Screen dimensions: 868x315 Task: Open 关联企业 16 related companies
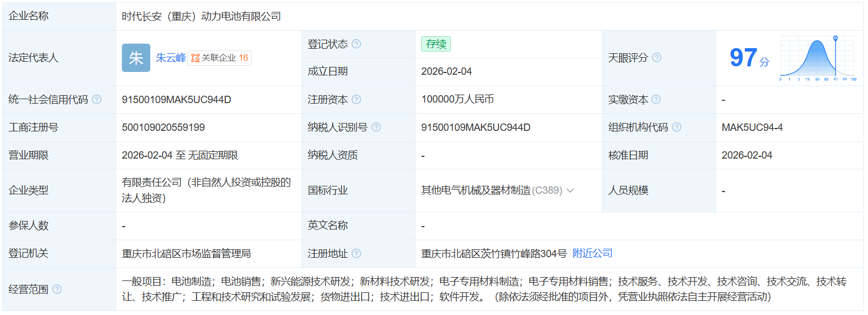coord(219,58)
